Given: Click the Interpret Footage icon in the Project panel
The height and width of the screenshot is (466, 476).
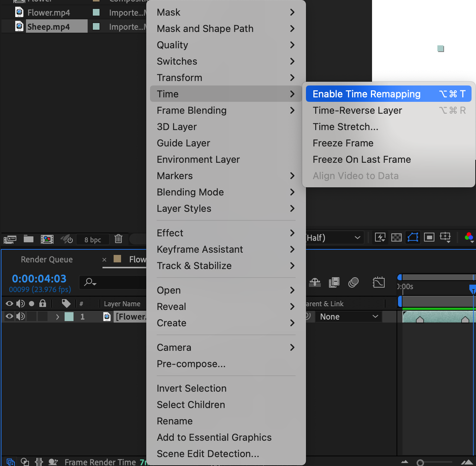Looking at the screenshot, I should pyautogui.click(x=10, y=239).
